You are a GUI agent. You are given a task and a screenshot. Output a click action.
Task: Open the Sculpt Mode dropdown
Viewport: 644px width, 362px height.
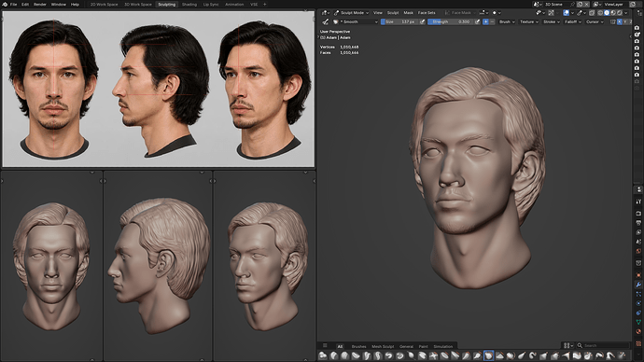click(351, 13)
